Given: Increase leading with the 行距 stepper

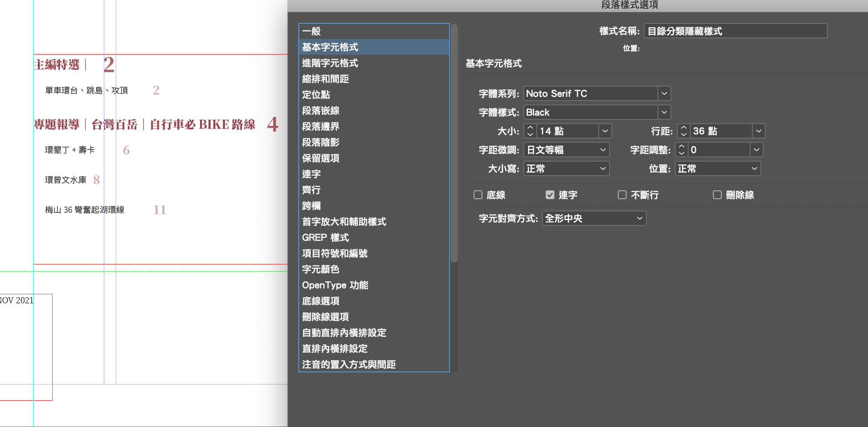Looking at the screenshot, I should pyautogui.click(x=683, y=128).
